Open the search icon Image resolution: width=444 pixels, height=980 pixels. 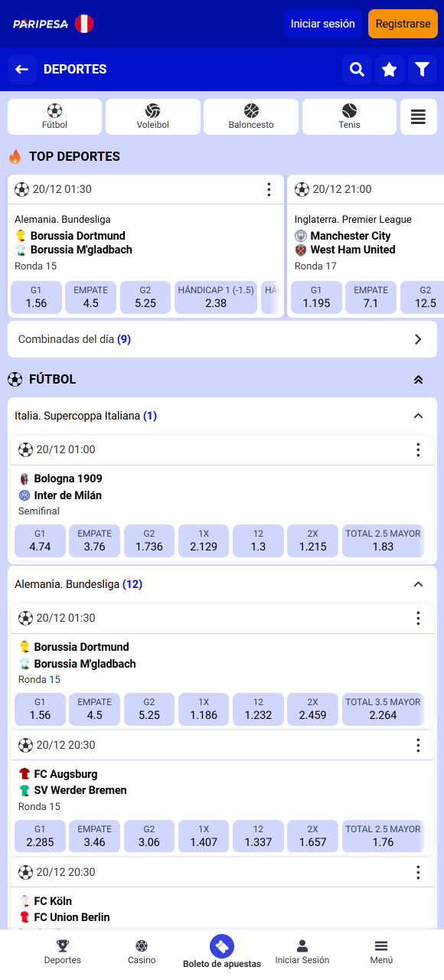[357, 69]
